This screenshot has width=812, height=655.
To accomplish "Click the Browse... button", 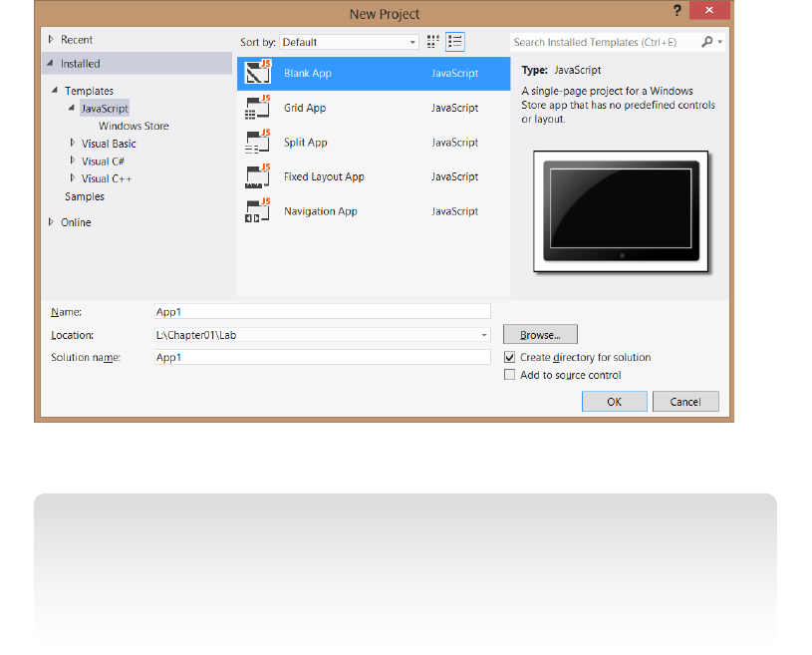I will 540,335.
